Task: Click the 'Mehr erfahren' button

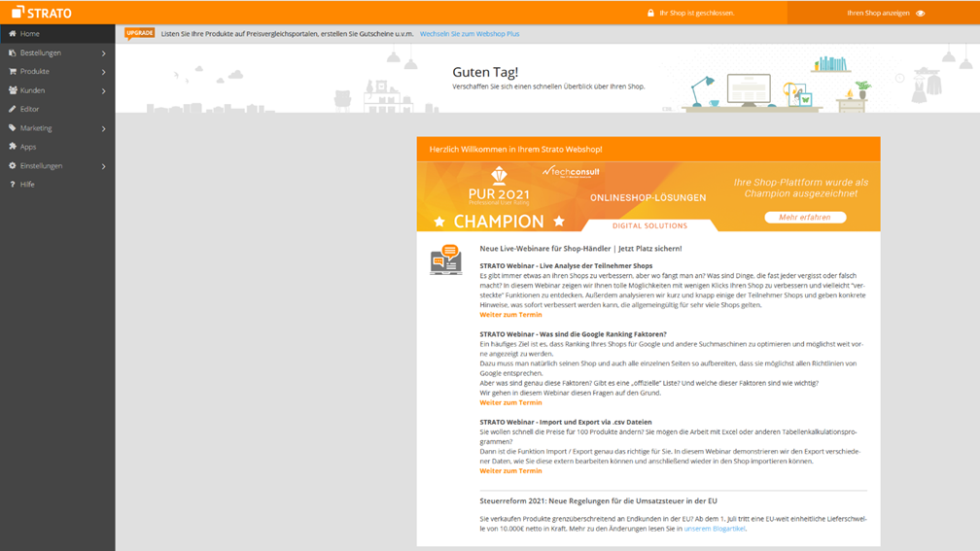Action: coord(805,218)
